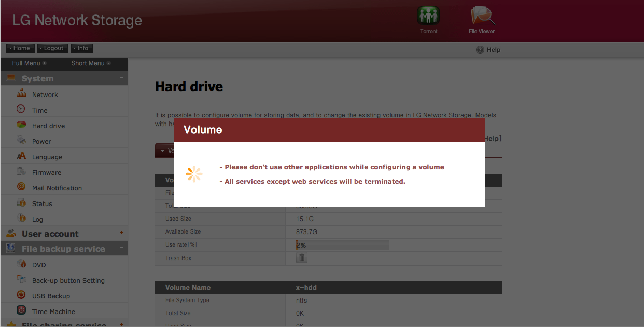Click the Time Machine icon
The height and width of the screenshot is (327, 644).
coord(21,311)
